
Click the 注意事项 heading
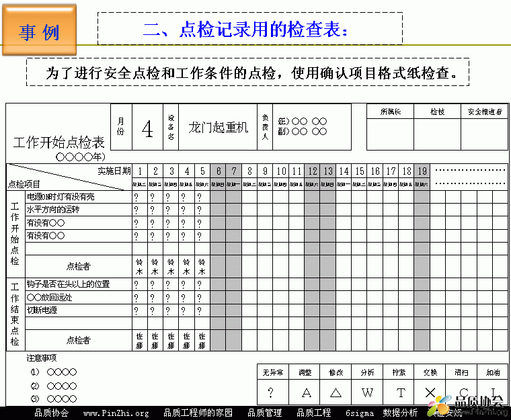[42, 358]
